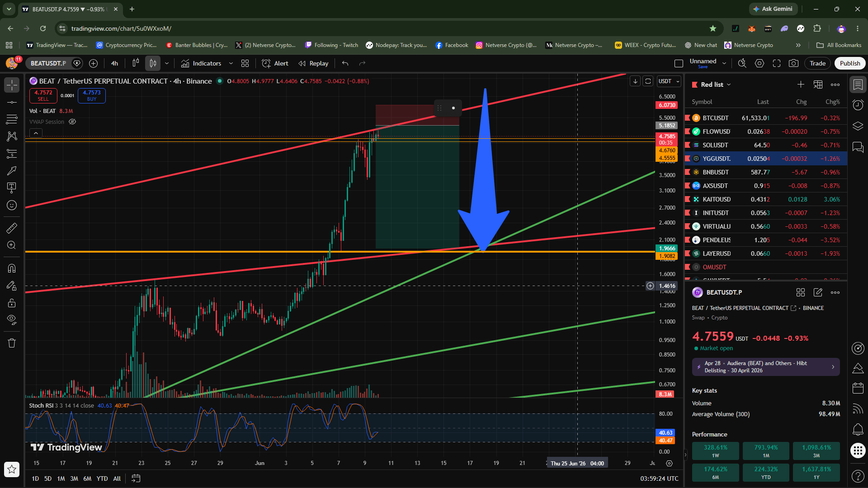Screen dimensions: 868x488
Task: Open the chats panel
Action: click(x=858, y=147)
